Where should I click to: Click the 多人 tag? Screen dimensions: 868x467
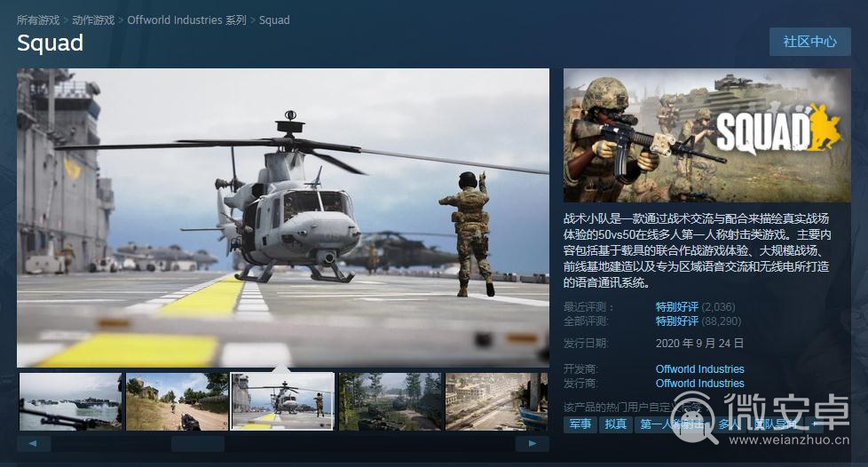[x=729, y=424]
